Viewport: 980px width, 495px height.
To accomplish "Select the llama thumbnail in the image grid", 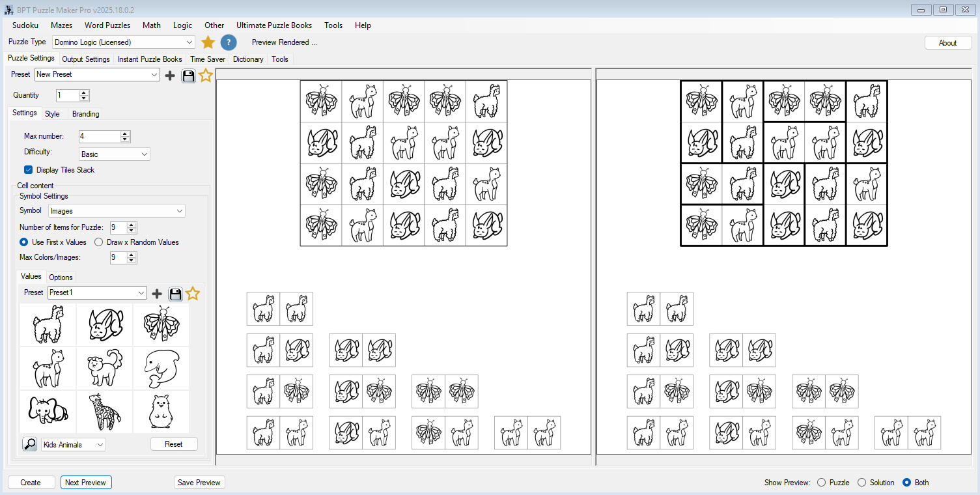I will pyautogui.click(x=47, y=324).
